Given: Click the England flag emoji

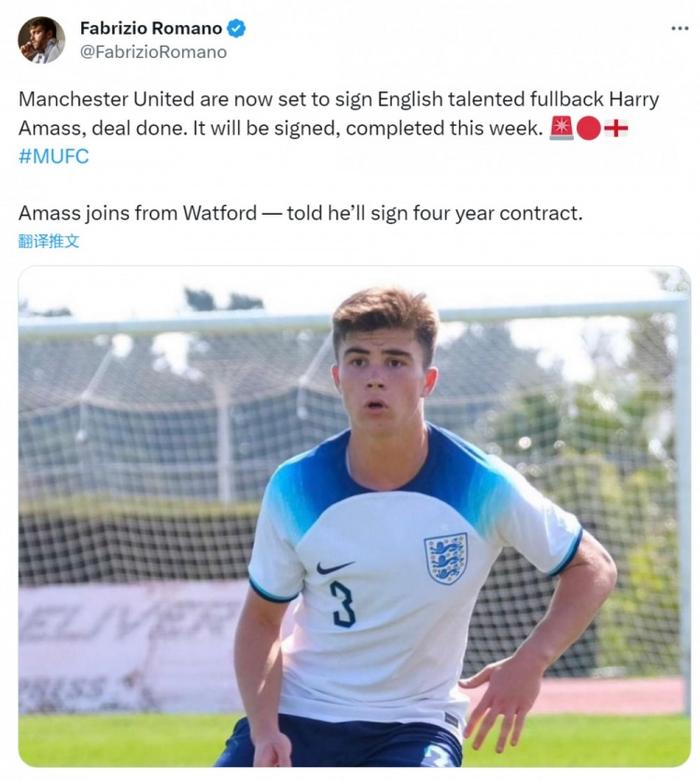Looking at the screenshot, I should [x=616, y=129].
